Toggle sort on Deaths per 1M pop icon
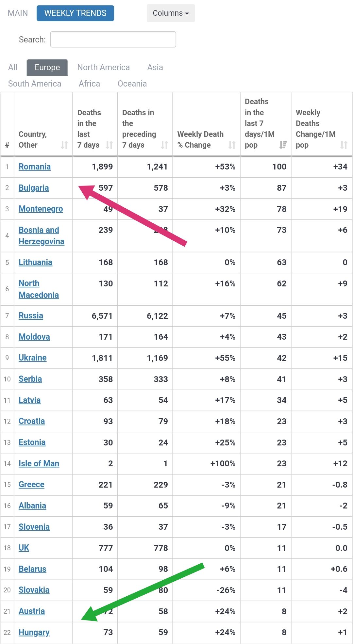 (283, 145)
